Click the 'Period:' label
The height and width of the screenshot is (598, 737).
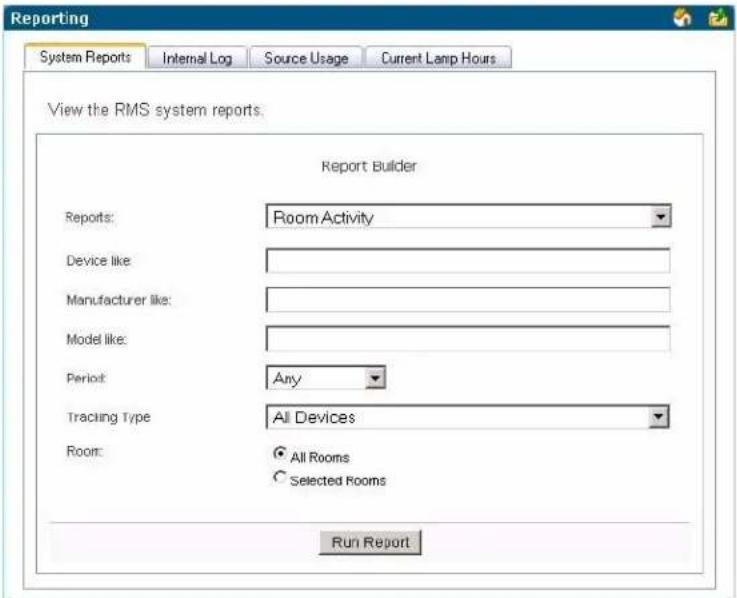86,378
